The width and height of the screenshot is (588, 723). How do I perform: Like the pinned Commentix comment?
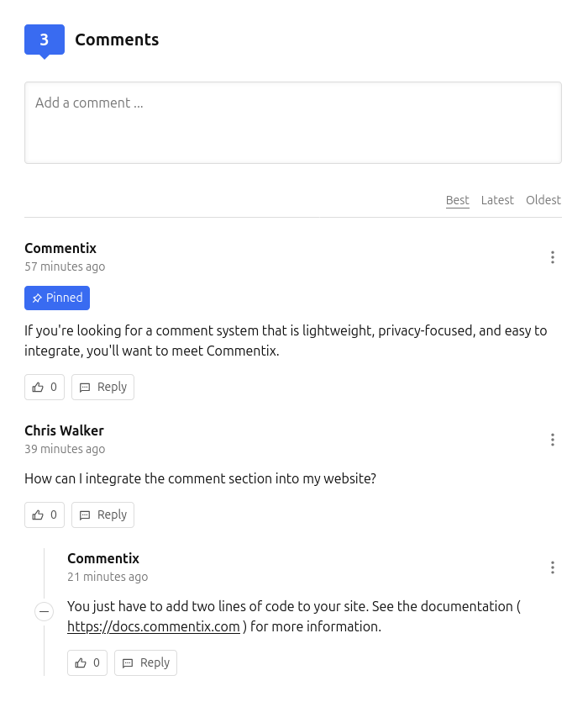coord(45,387)
